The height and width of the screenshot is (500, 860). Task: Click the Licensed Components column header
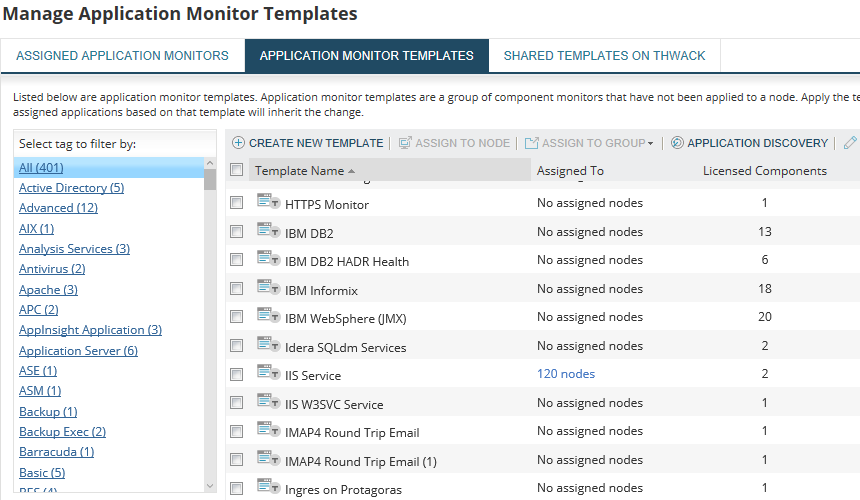coord(765,171)
